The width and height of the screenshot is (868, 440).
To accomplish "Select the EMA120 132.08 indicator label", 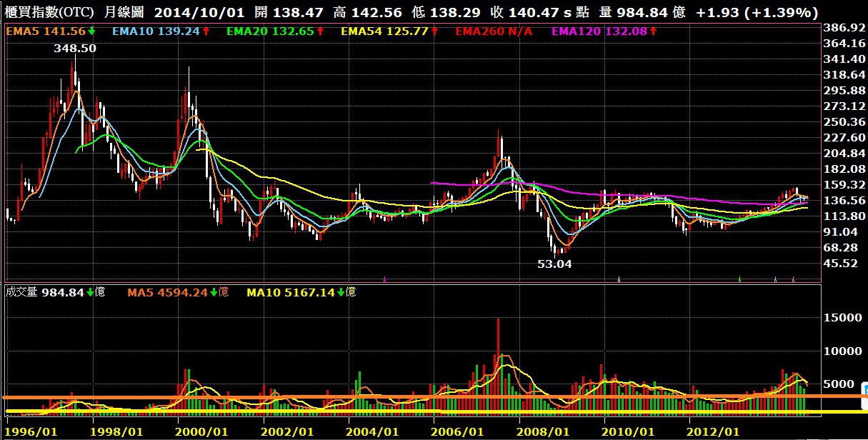I will click(x=603, y=31).
